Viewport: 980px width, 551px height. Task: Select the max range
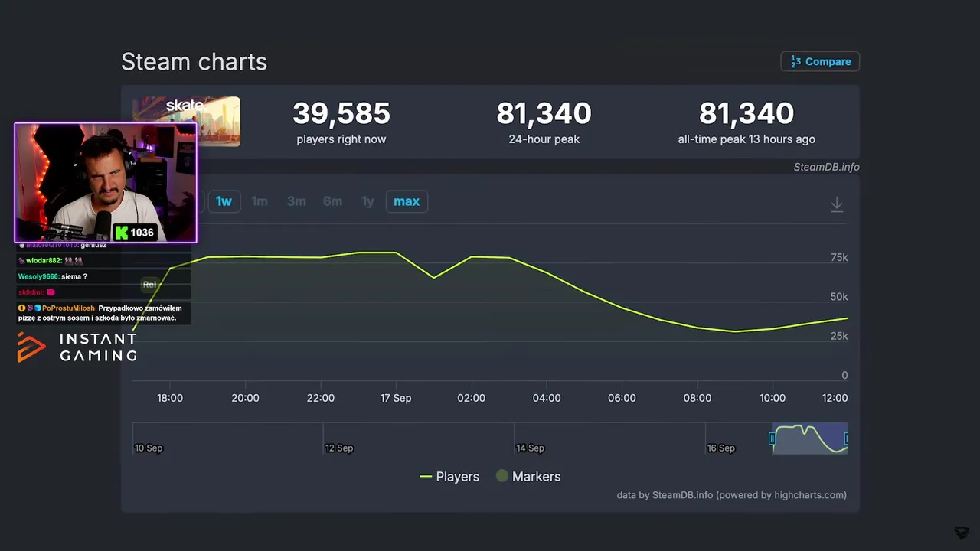coord(407,201)
